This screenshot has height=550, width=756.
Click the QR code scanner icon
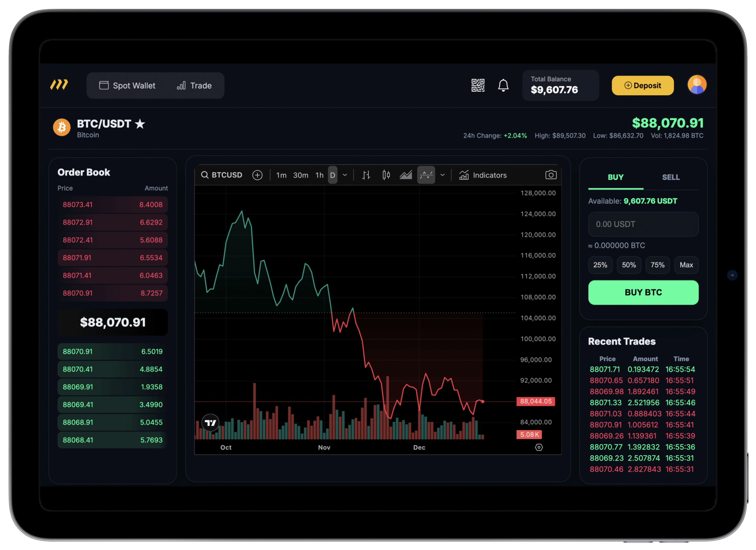tap(478, 85)
